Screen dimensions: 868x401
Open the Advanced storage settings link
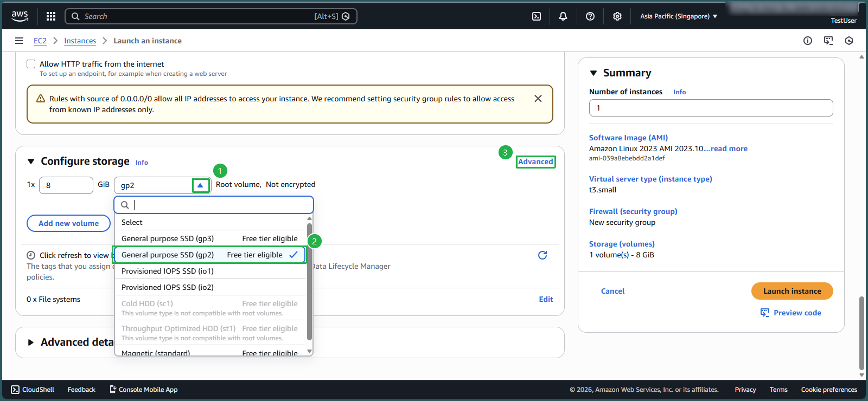point(535,161)
